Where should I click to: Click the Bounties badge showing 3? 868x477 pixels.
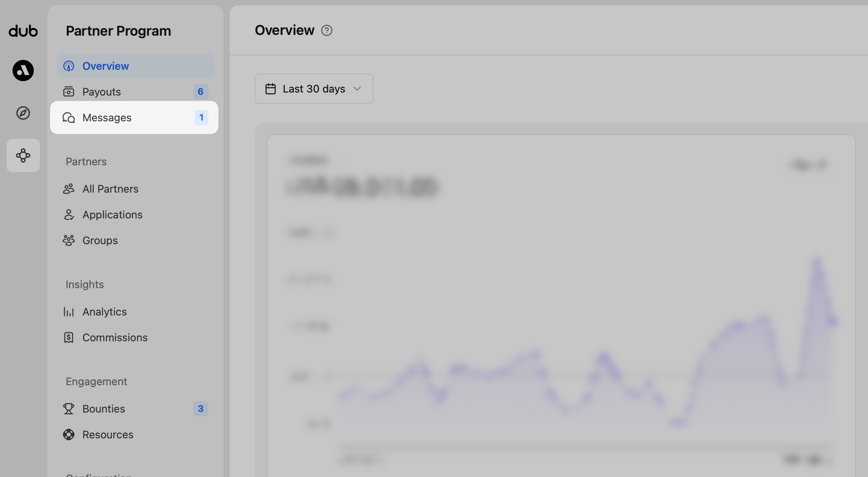[201, 409]
